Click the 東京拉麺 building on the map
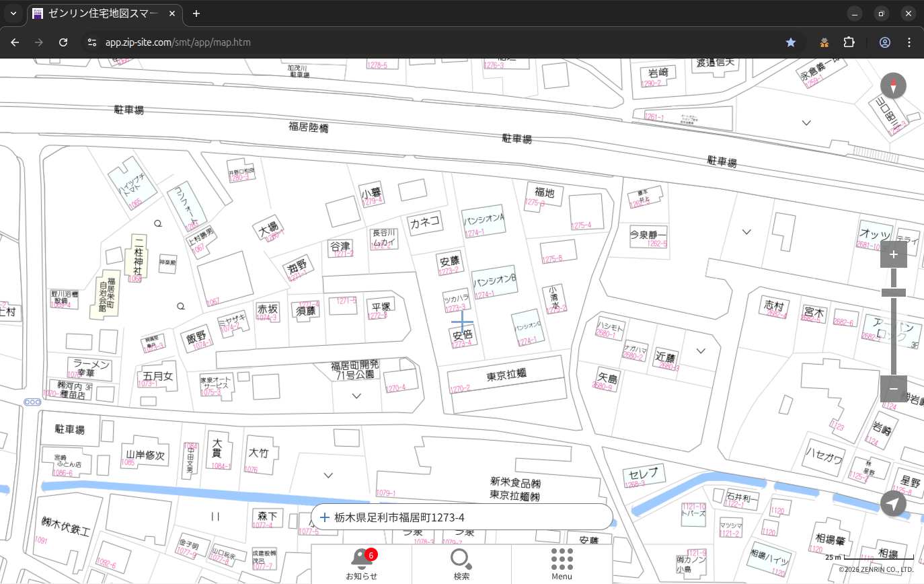Viewport: 924px width, 584px height. pos(506,375)
